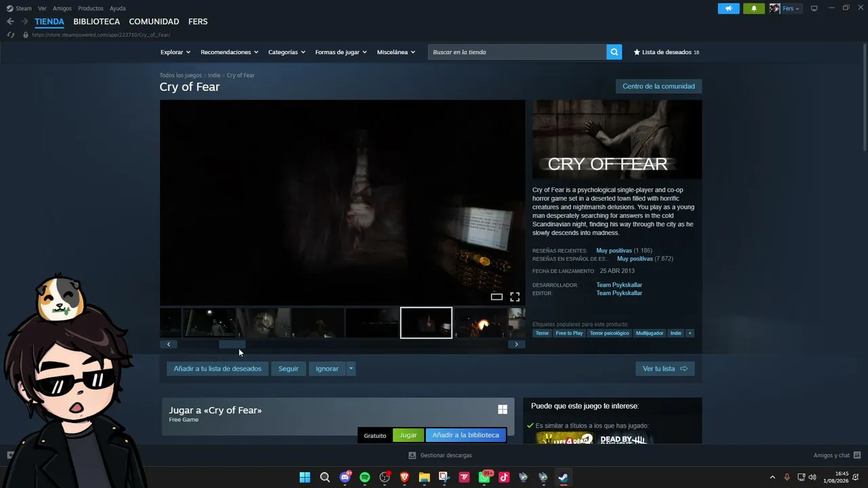This screenshot has width=868, height=488.
Task: Click the taskbar microphone icon
Action: coord(787,477)
